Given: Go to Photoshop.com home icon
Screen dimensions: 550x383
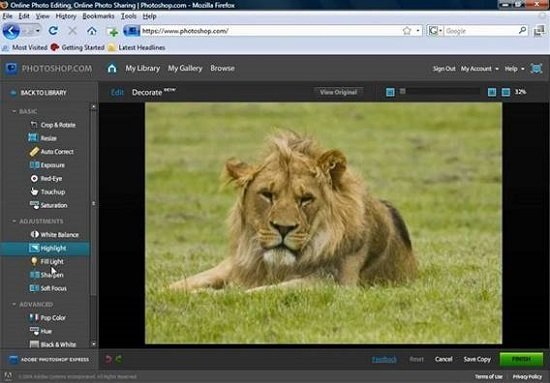Looking at the screenshot, I should [112, 68].
